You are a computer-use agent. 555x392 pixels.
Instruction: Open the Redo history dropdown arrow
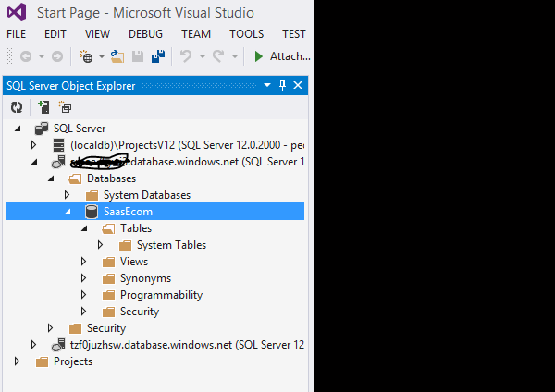235,56
